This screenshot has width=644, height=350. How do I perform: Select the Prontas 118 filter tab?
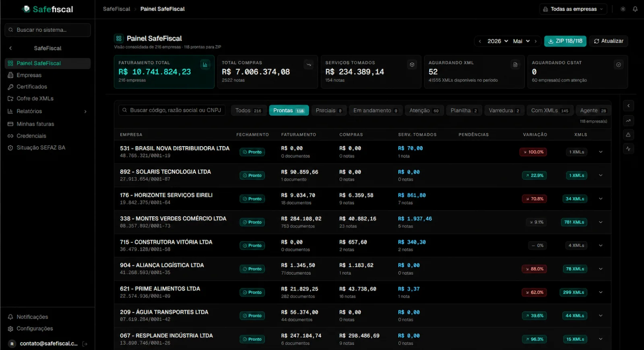click(289, 110)
